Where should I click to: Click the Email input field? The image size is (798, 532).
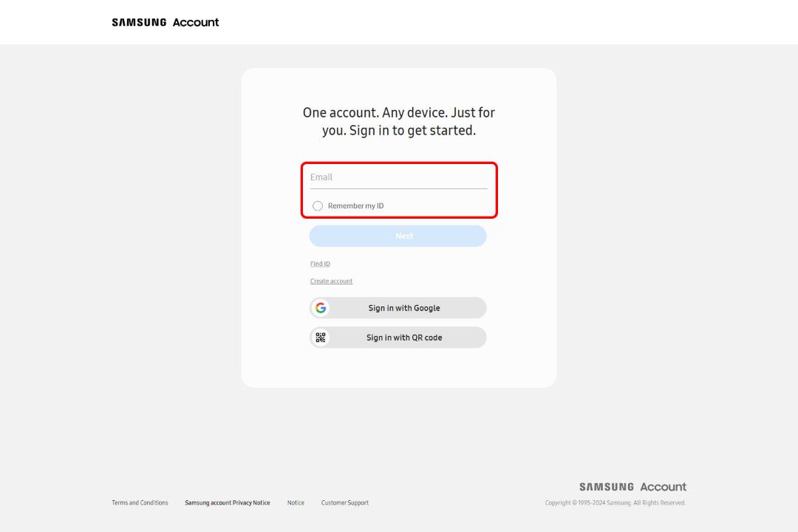pos(398,177)
